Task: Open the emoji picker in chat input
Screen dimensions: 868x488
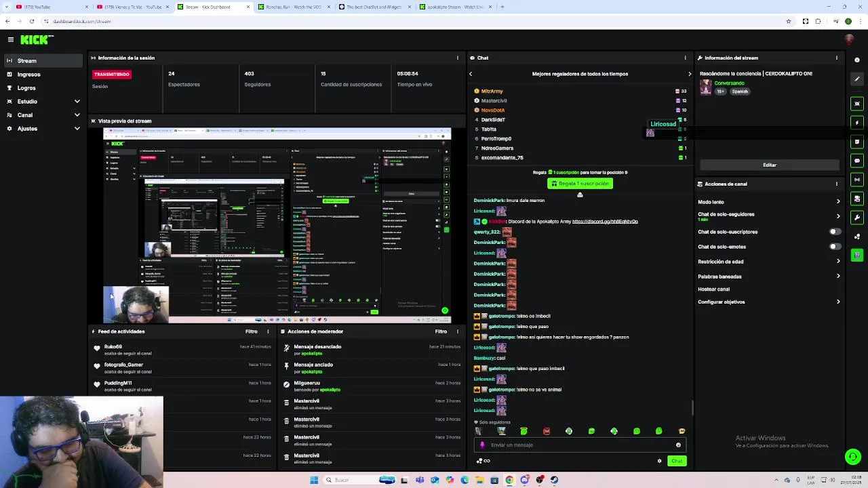Action: [x=678, y=445]
